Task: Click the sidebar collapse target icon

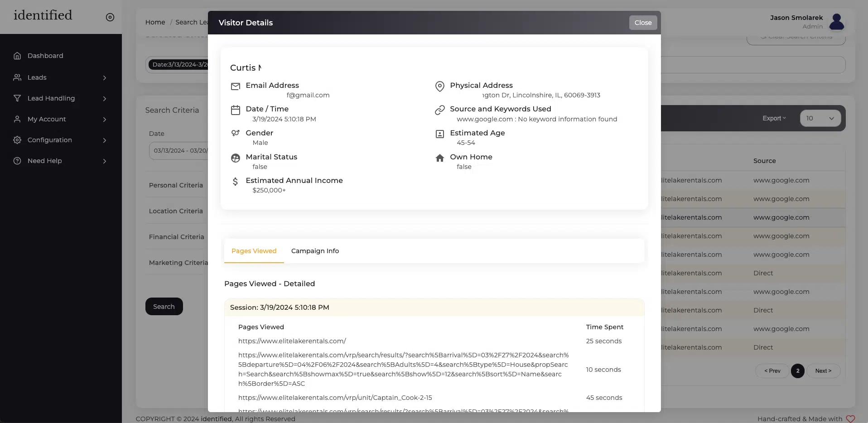Action: (110, 17)
